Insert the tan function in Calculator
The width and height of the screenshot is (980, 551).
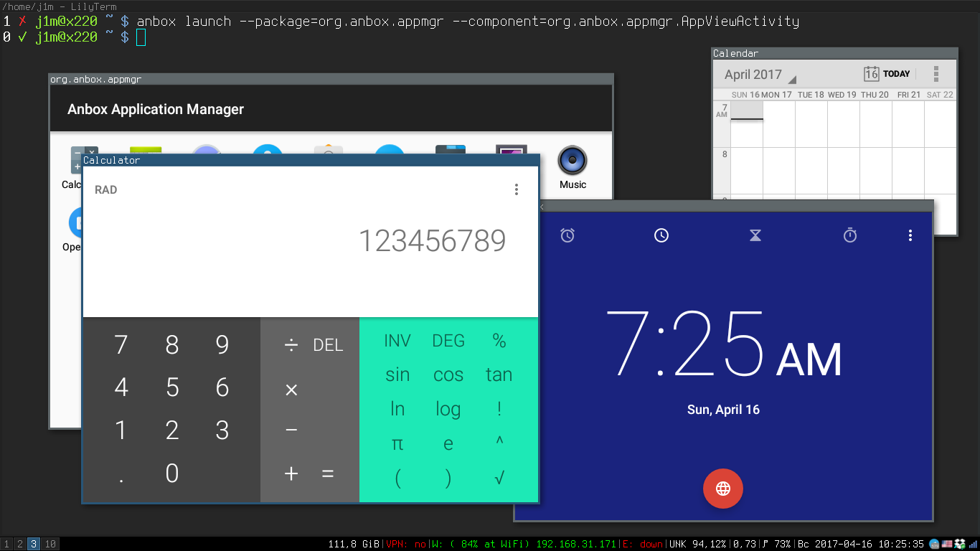click(499, 375)
